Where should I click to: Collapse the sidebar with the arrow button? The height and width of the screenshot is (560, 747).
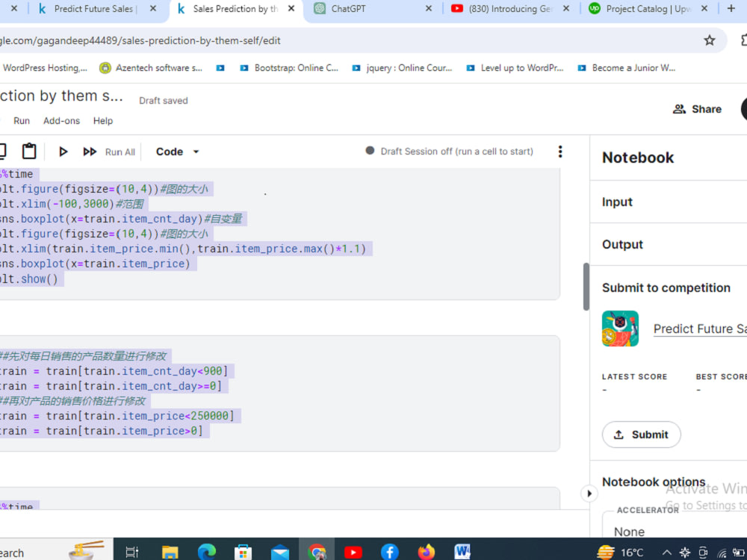[x=589, y=494]
